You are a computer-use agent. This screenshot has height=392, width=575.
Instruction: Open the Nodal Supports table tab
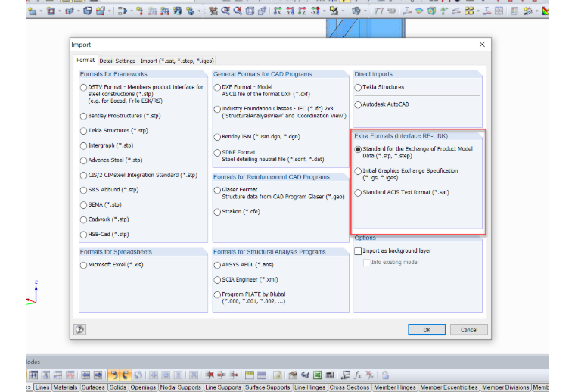pyautogui.click(x=180, y=387)
